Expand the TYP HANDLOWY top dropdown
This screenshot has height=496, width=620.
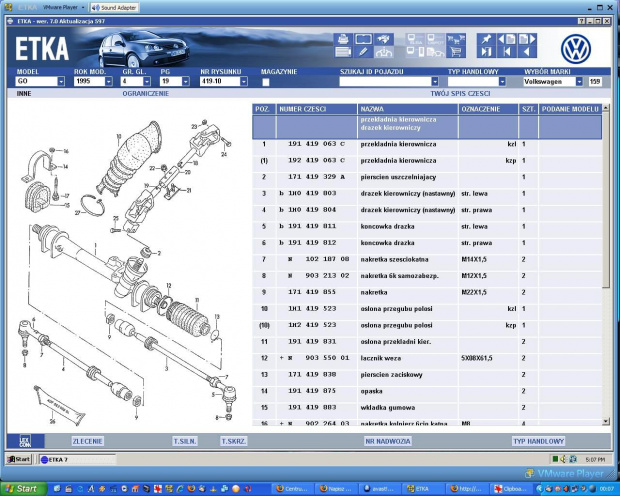coord(502,81)
